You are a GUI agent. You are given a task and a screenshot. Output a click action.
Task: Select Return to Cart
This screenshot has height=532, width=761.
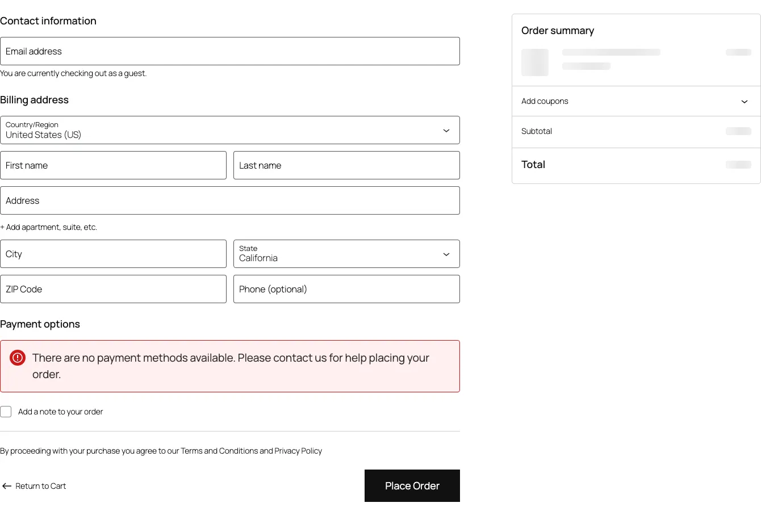click(40, 486)
